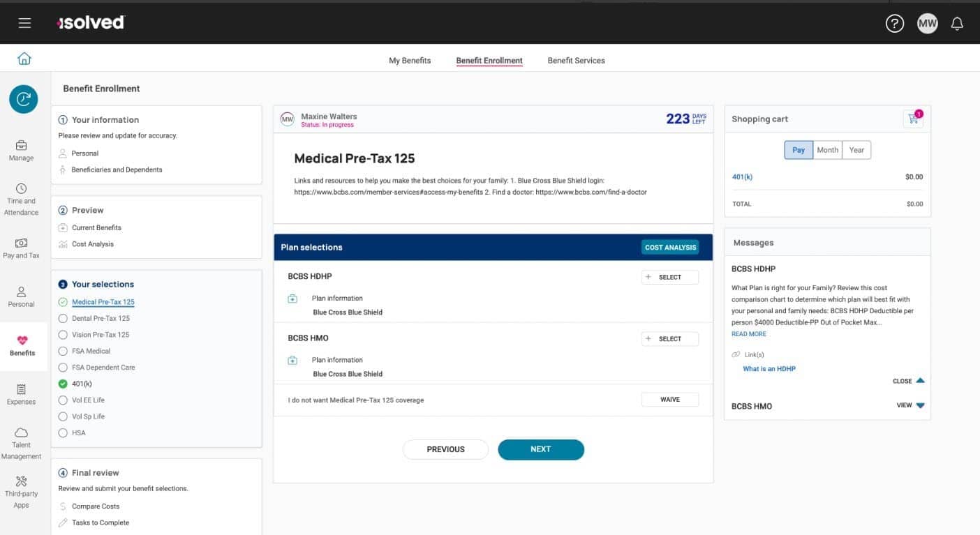980x535 pixels.
Task: Show cart costs per Pay
Action: point(799,150)
